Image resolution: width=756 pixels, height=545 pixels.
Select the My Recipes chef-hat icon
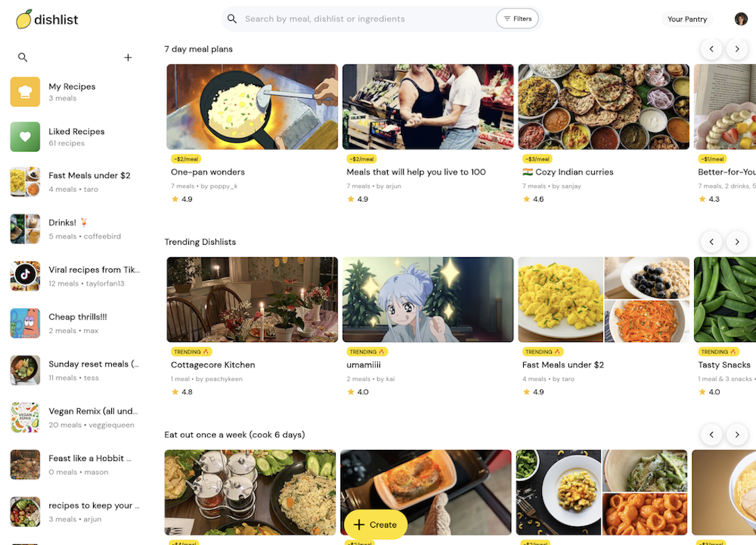25,91
